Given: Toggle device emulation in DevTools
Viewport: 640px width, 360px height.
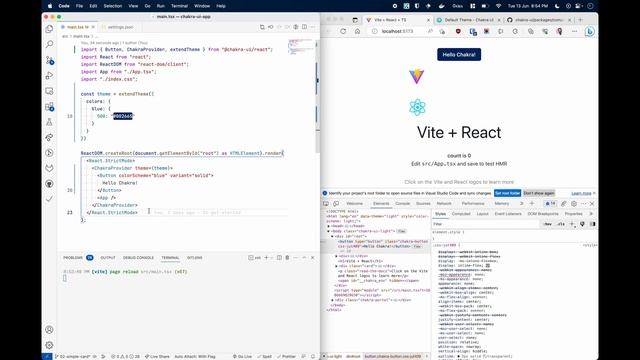Looking at the screenshot, I should 336,203.
